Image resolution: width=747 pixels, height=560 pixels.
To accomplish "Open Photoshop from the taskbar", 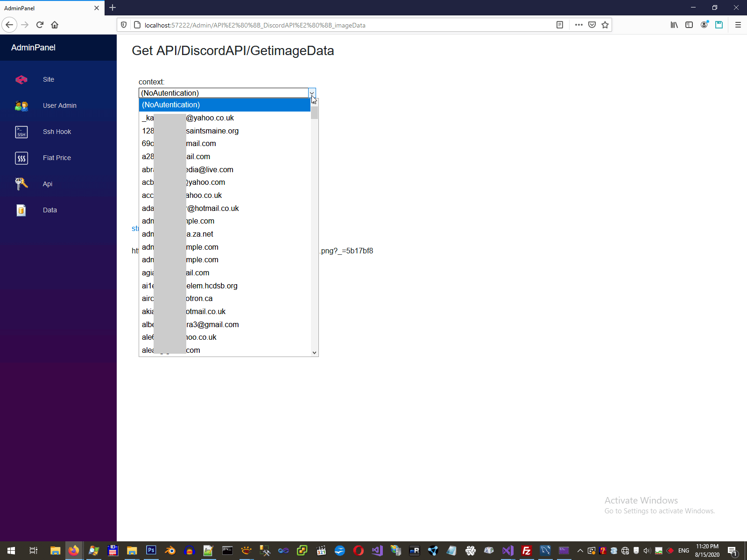I will (x=151, y=551).
